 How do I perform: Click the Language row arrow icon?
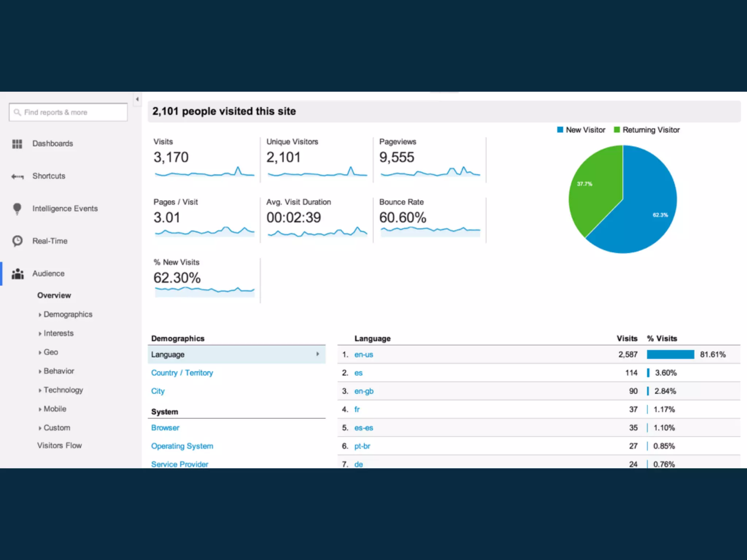click(318, 354)
